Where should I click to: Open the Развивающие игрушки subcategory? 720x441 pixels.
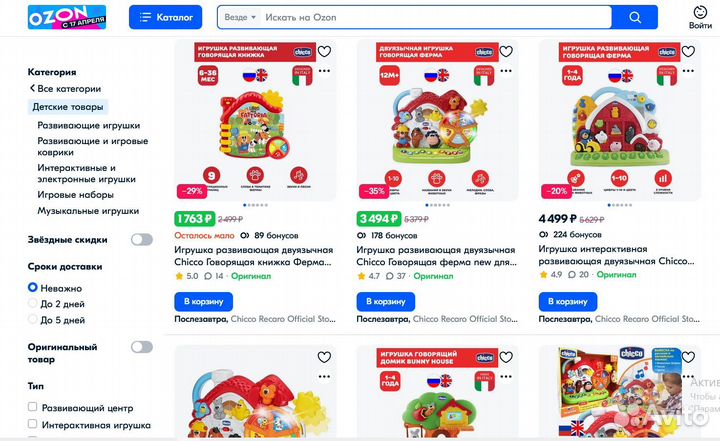coord(89,125)
